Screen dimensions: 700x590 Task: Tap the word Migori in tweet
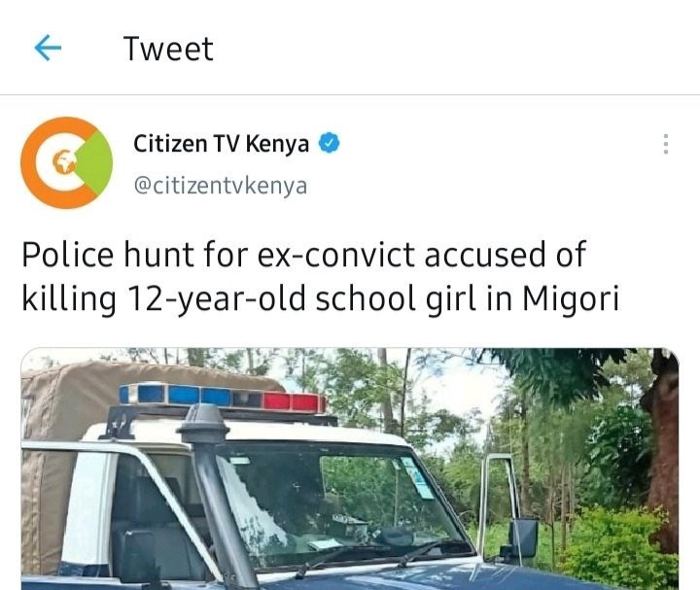pos(571,298)
